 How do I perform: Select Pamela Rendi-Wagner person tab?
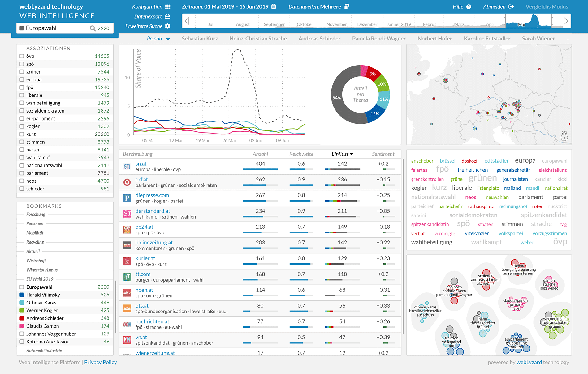click(379, 39)
